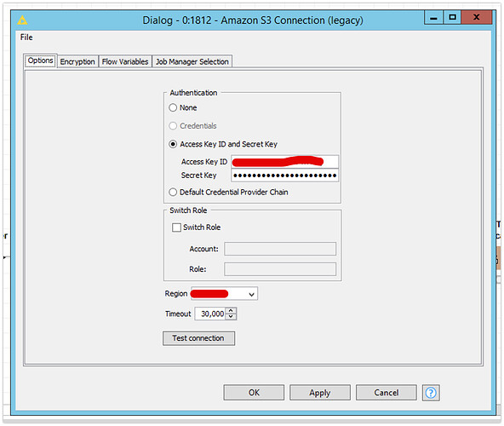Click the KNIME yellow triangle title icon
The image size is (504, 426).
pyautogui.click(x=22, y=20)
